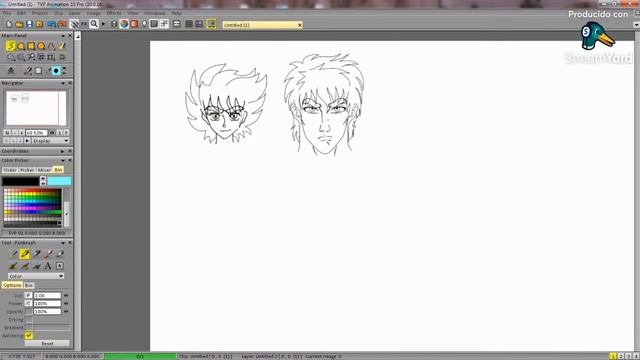
Task: Click the cyan highlighted round brush shape icon
Action: (x=56, y=71)
